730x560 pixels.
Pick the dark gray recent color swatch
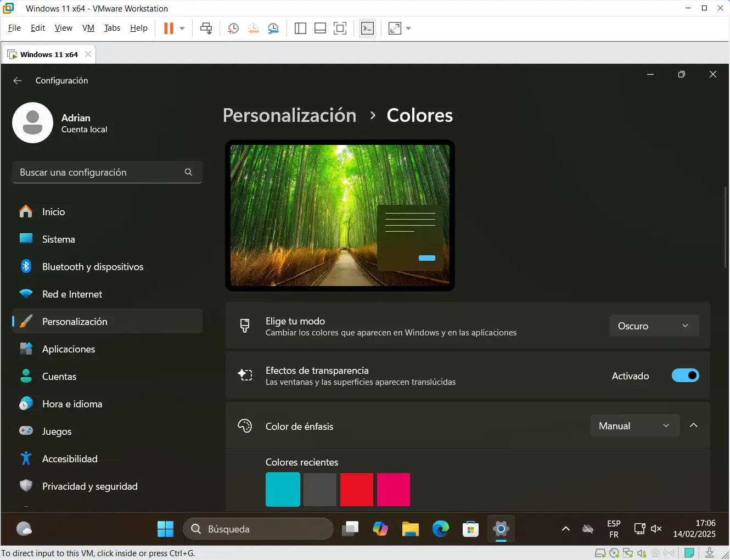(x=319, y=489)
